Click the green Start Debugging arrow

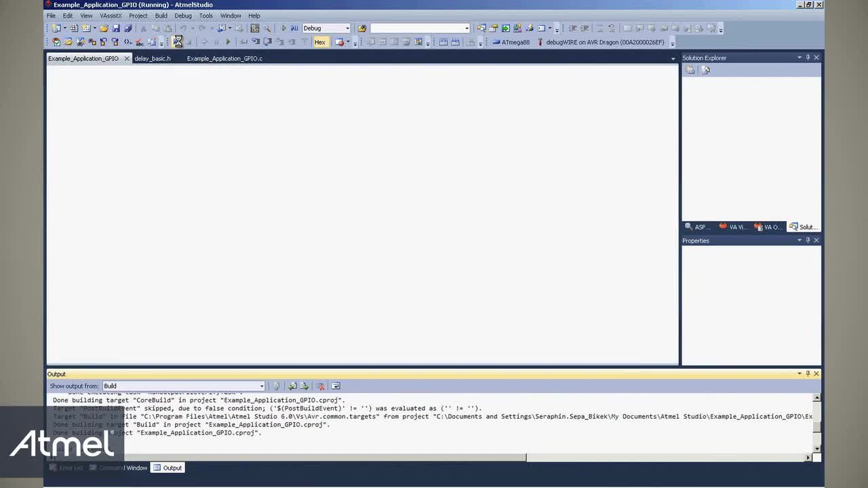(283, 28)
